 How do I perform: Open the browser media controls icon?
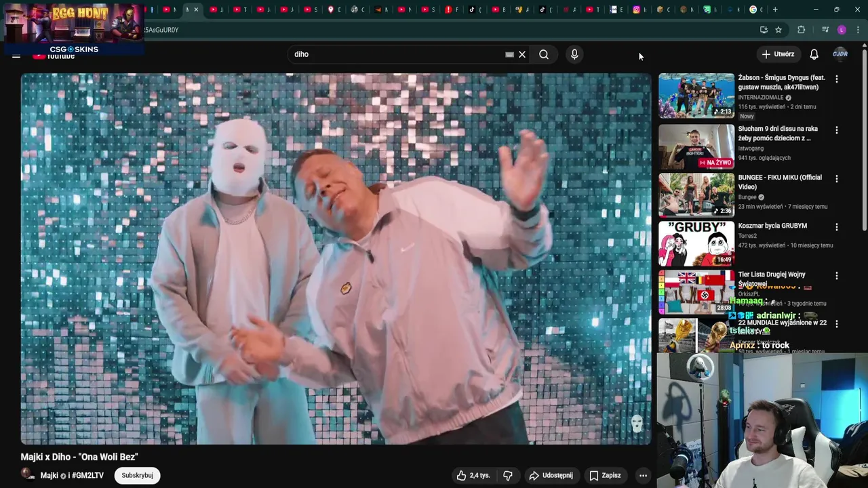[825, 30]
